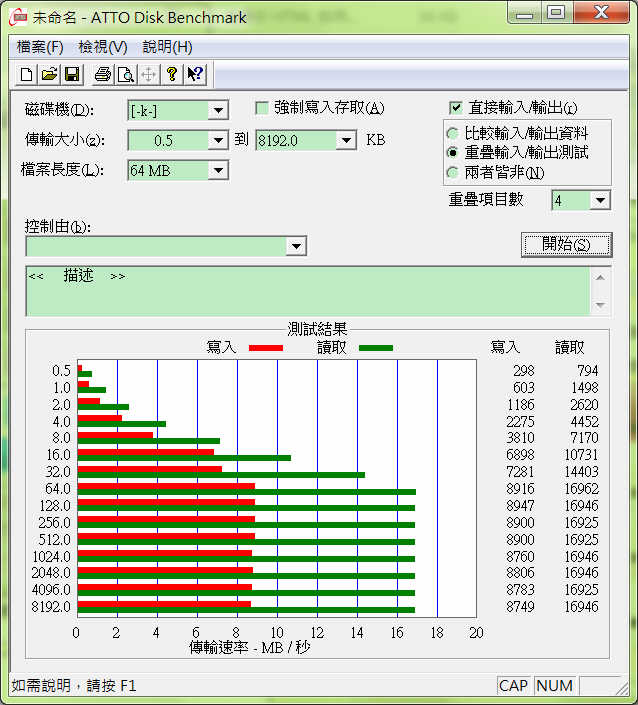Screen dimensions: 638x705
Task: Click the green 讀取 legend swatch
Action: [x=376, y=348]
